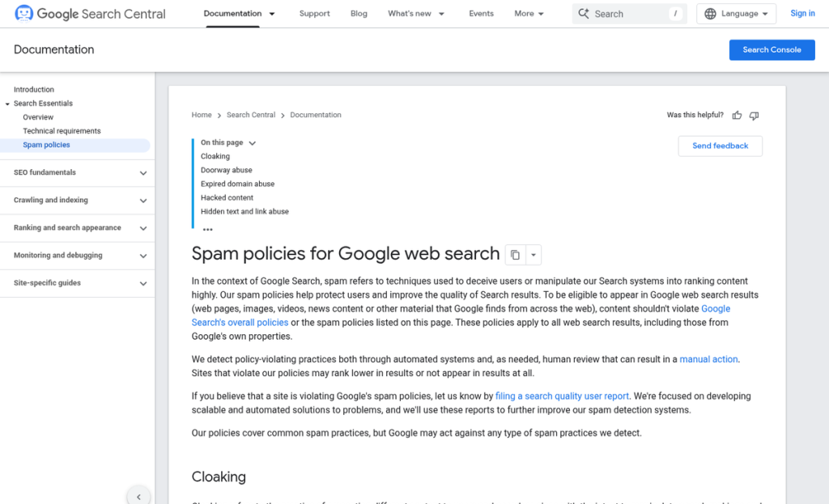Click the copy page icon beside title
The height and width of the screenshot is (504, 829).
pos(515,255)
